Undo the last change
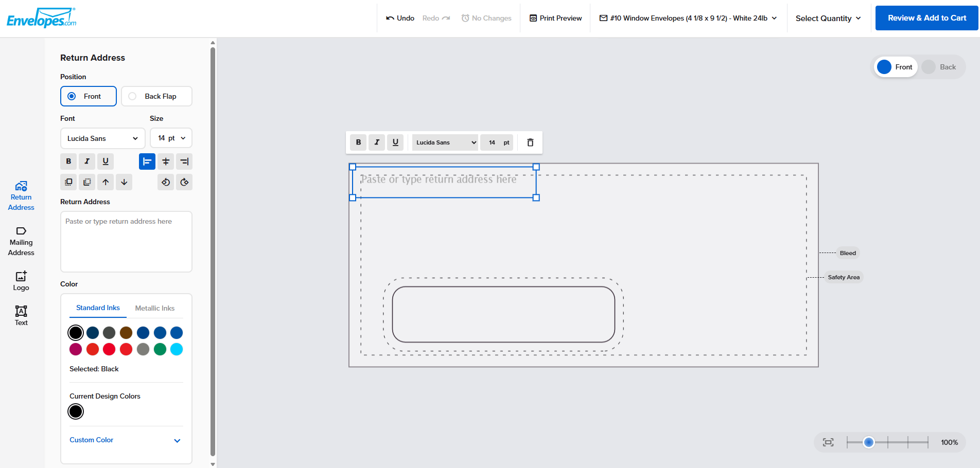This screenshot has height=468, width=980. click(400, 18)
